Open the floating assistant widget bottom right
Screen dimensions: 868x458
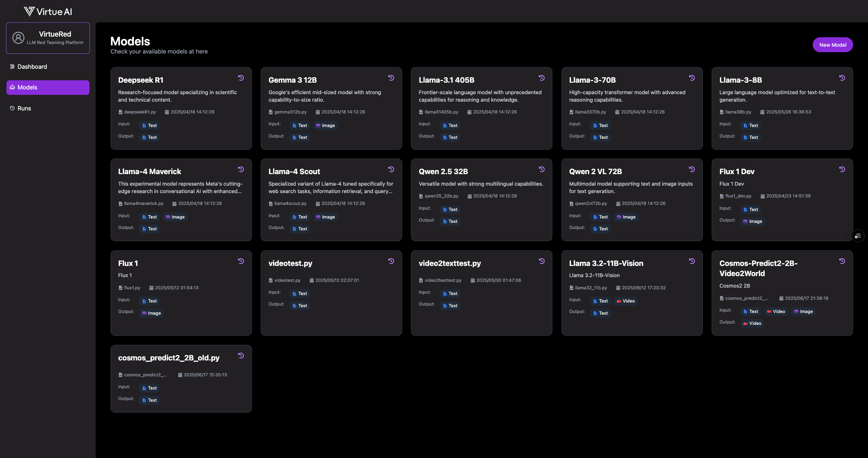[x=858, y=235]
